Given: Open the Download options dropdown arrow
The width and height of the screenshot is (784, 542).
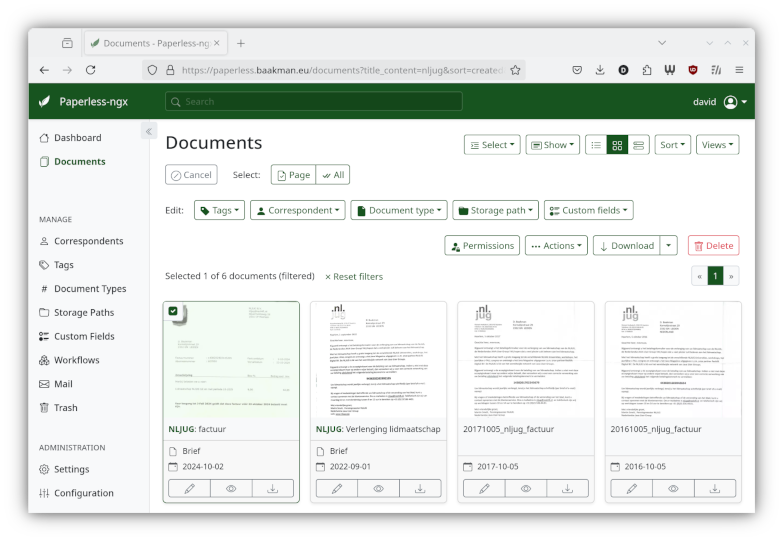Looking at the screenshot, I should pyautogui.click(x=669, y=246).
